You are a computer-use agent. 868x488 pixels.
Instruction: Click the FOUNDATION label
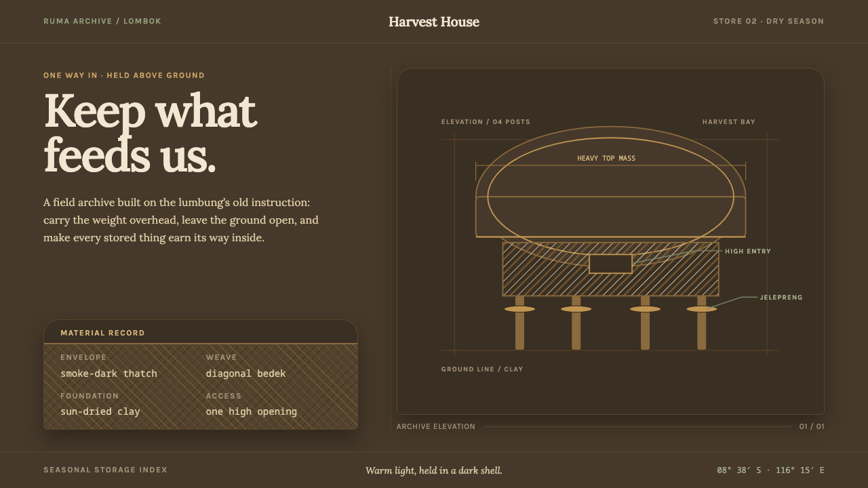tap(90, 396)
